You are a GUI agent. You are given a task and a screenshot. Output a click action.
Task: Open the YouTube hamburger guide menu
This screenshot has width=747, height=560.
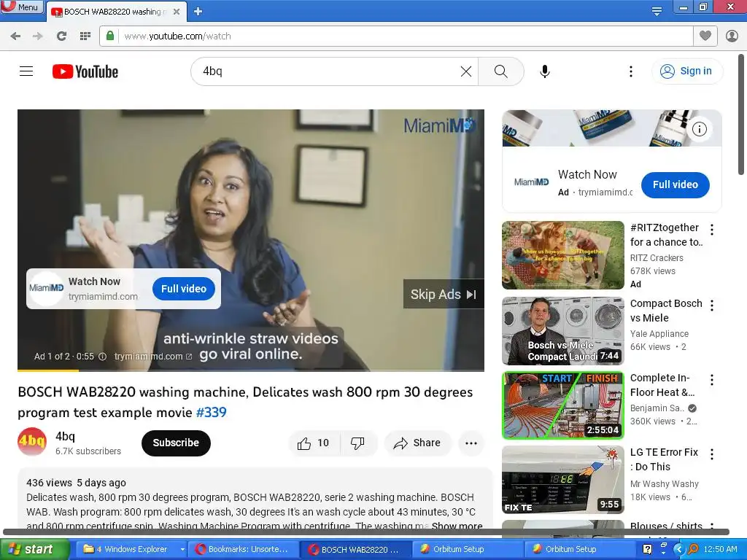26,71
